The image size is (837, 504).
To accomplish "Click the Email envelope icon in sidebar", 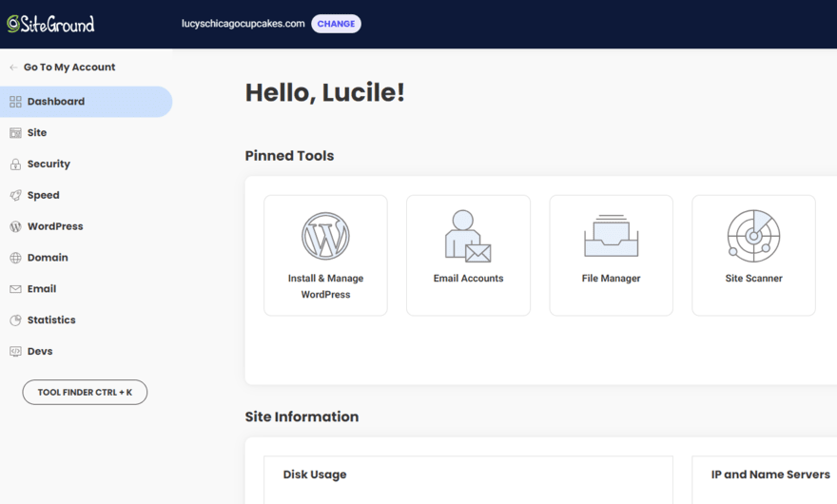I will (x=15, y=289).
